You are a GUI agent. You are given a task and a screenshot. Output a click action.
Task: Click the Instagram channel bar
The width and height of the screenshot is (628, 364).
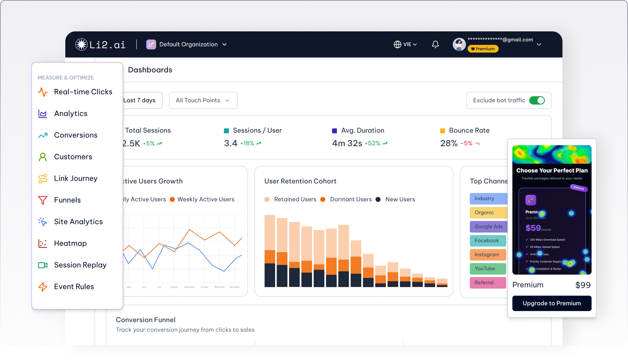point(488,255)
